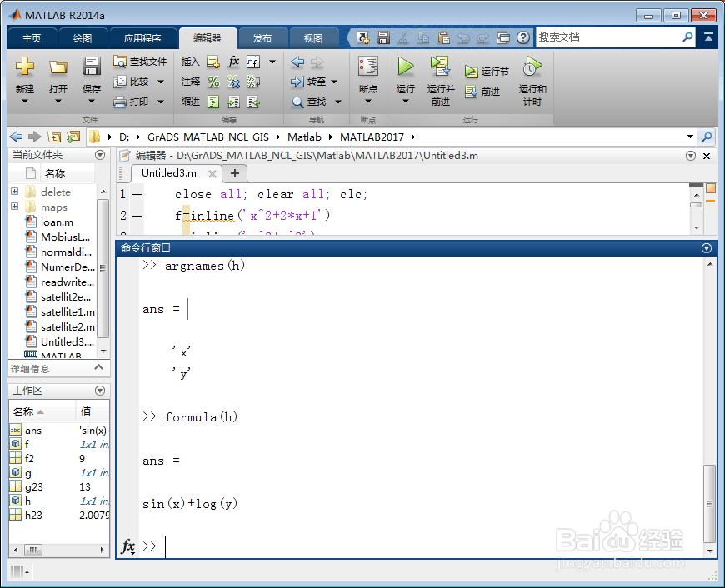Image resolution: width=725 pixels, height=588 pixels.
Task: Open the 运行 dropdown arrow
Action: (406, 101)
